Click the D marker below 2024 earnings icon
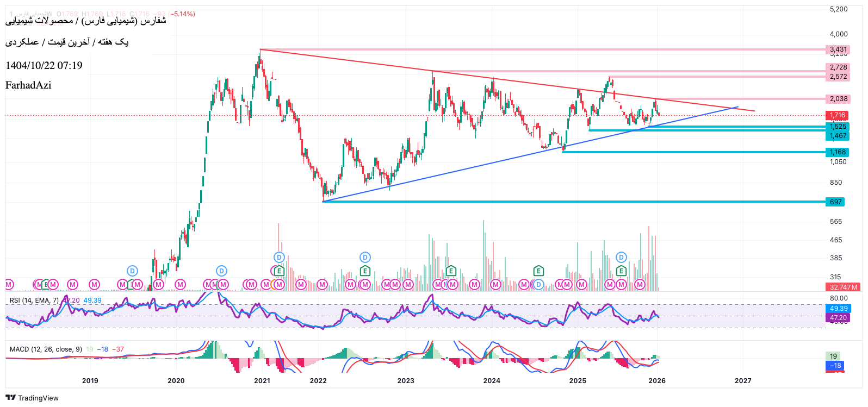 point(538,284)
